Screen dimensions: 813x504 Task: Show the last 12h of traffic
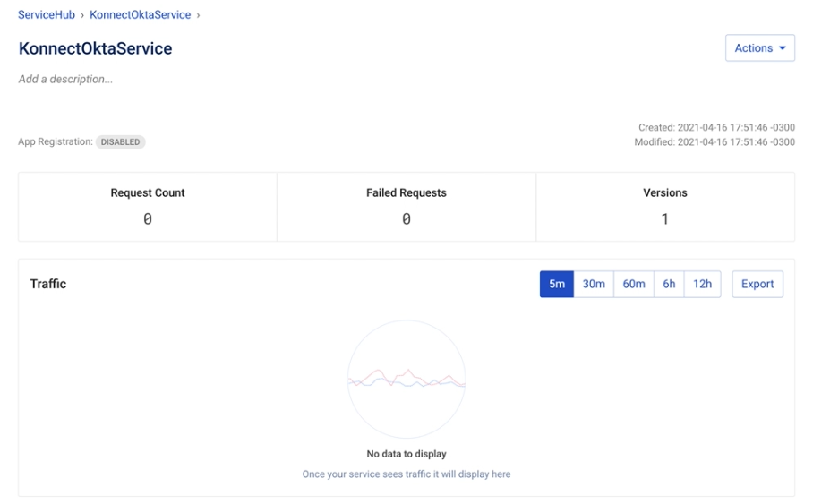(x=702, y=284)
